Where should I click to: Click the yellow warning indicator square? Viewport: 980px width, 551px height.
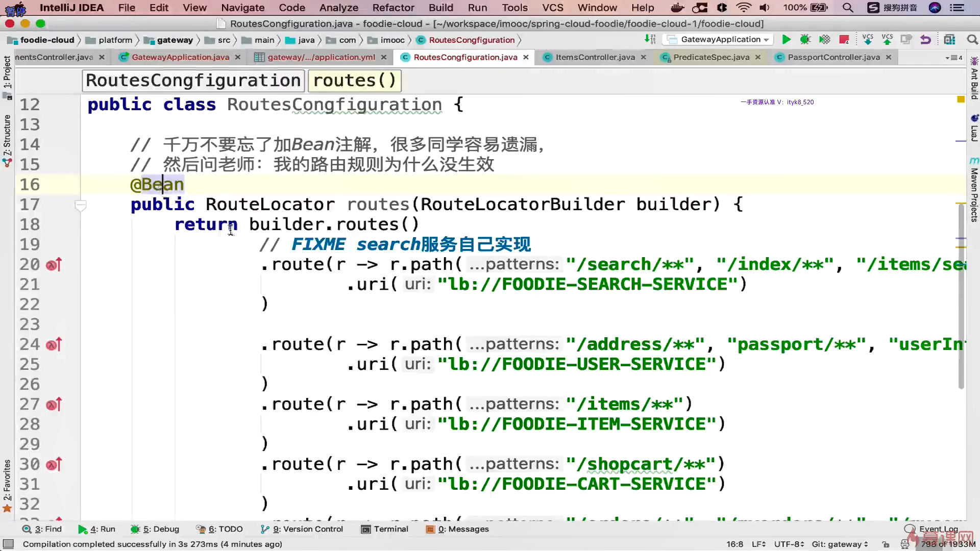pyautogui.click(x=961, y=99)
